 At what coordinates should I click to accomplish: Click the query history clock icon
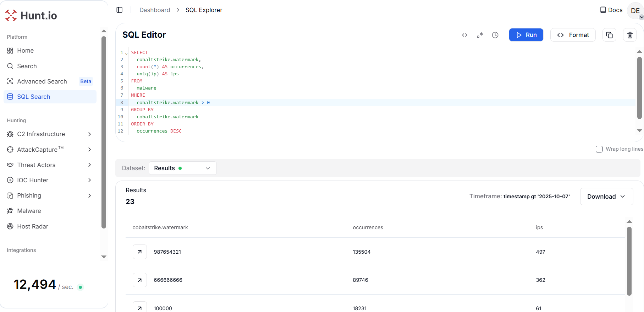tap(495, 35)
